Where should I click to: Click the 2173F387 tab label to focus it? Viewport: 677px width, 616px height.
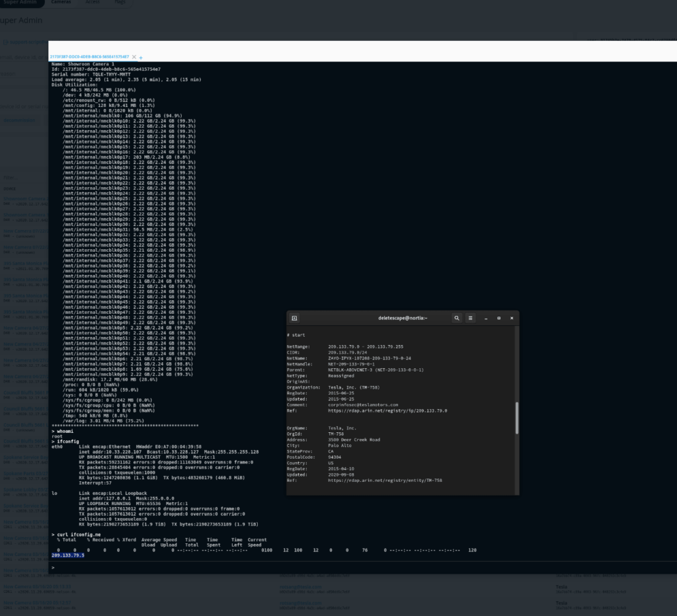pyautogui.click(x=89, y=58)
